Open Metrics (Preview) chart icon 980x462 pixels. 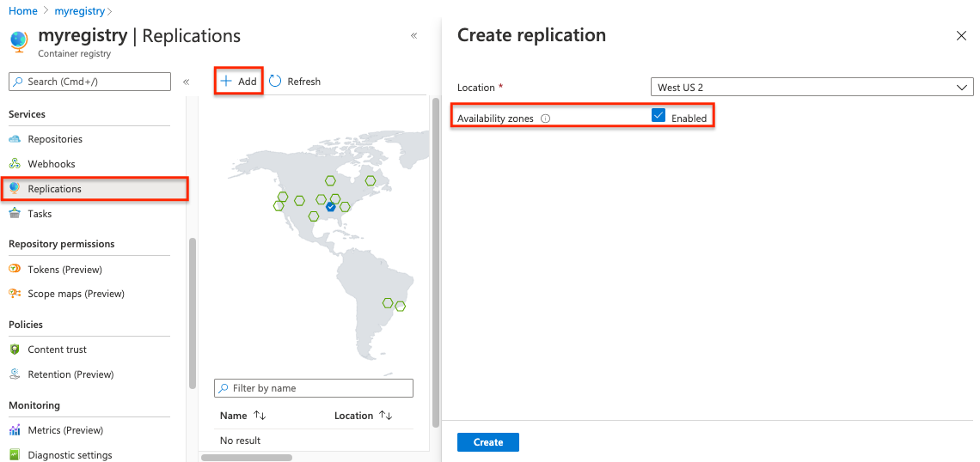tap(15, 430)
